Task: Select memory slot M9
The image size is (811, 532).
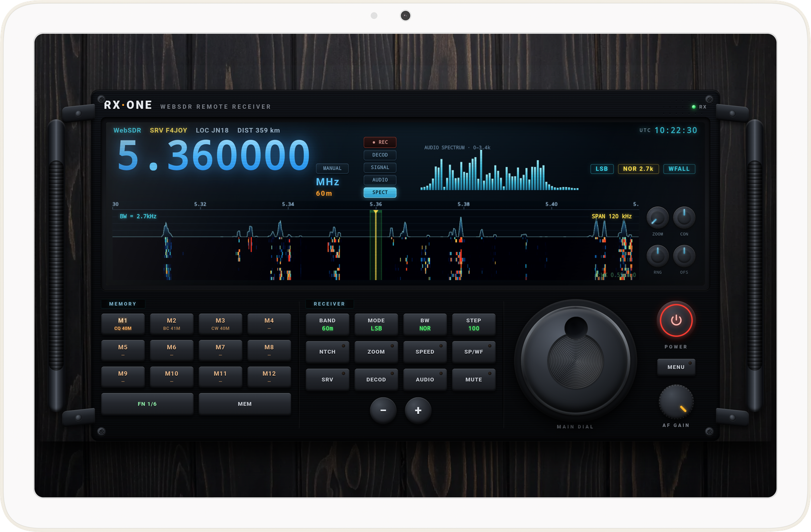Action: point(123,377)
